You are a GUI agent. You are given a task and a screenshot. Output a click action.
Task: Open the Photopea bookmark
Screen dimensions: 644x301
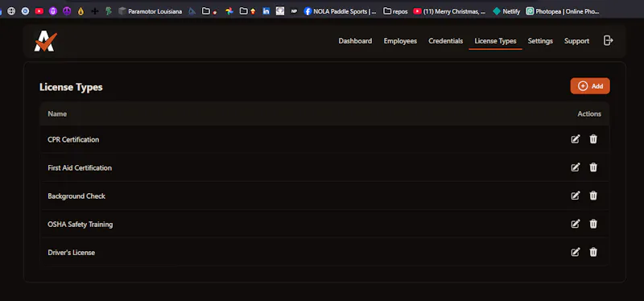563,11
